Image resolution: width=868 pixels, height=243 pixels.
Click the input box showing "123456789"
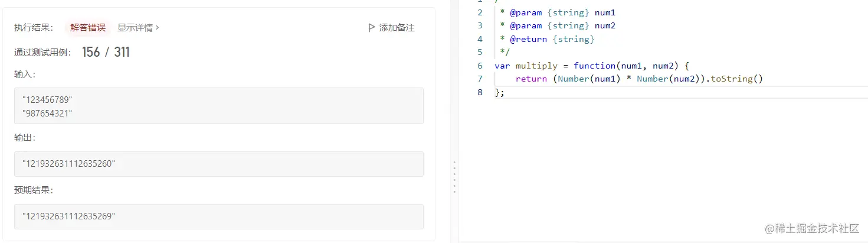coord(219,106)
